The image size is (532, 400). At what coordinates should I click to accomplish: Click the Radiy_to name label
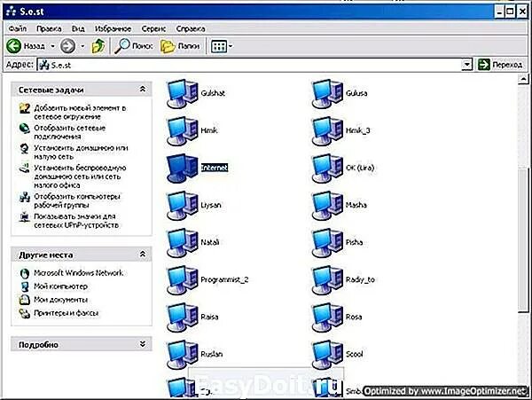click(x=360, y=280)
